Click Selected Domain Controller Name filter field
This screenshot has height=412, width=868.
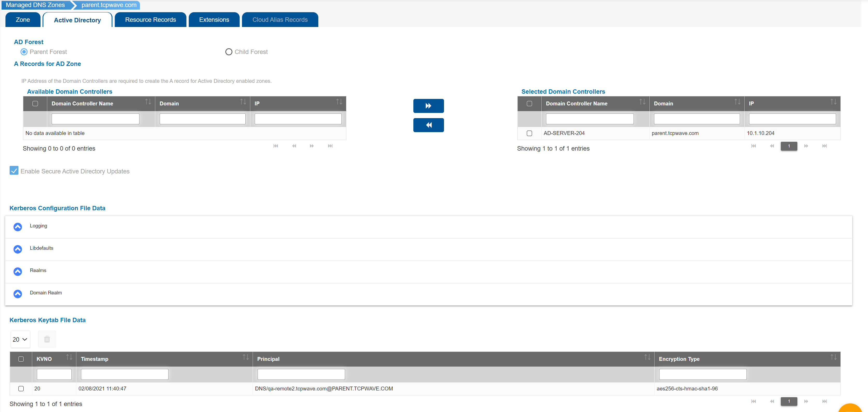pyautogui.click(x=590, y=119)
